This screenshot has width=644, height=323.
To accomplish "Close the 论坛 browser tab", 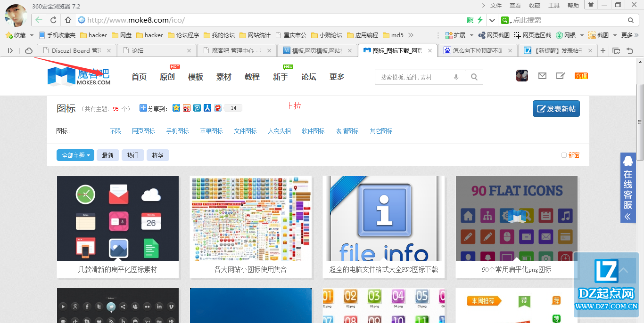I will click(189, 50).
